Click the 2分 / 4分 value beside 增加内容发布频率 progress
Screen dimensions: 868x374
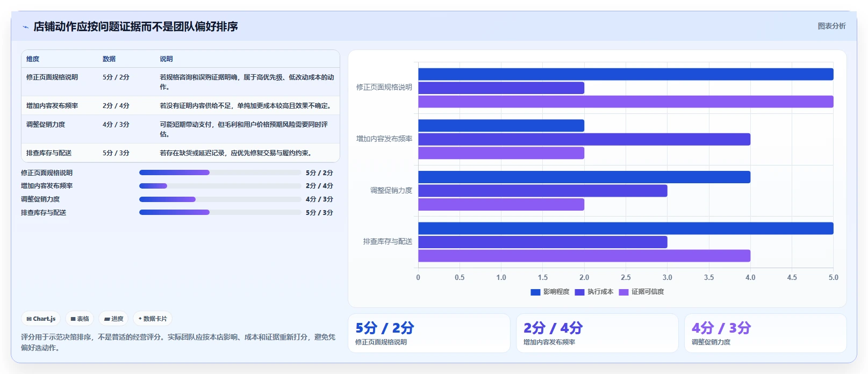(319, 186)
